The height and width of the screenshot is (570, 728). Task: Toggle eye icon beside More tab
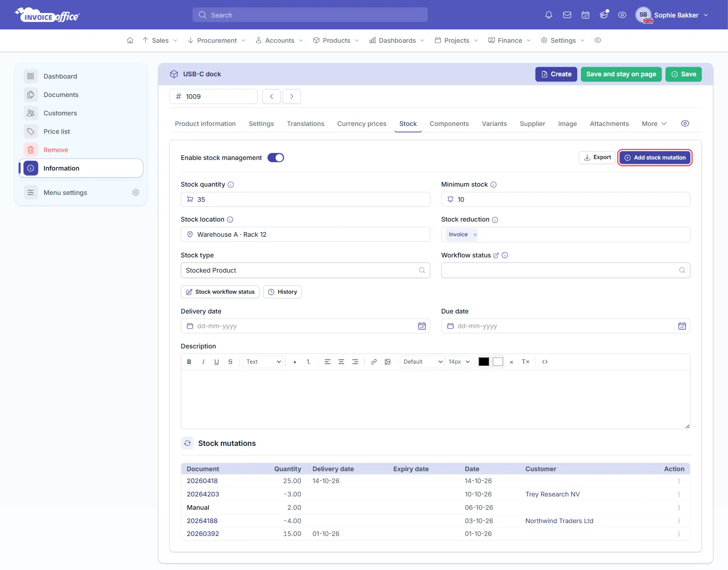coord(685,124)
